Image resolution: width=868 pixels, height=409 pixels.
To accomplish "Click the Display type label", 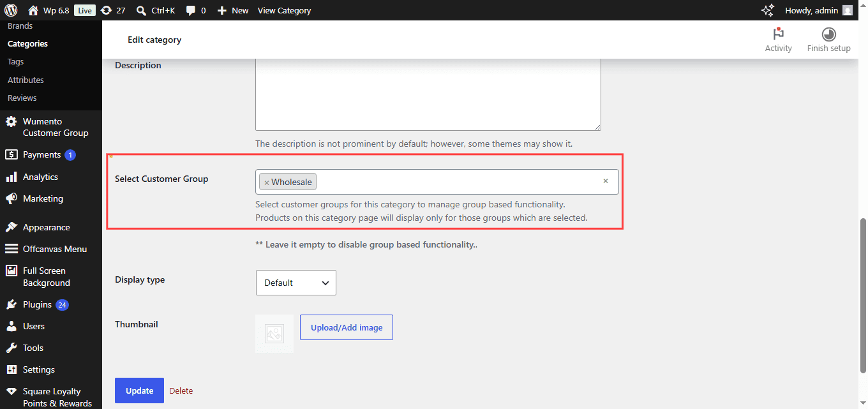I will point(140,279).
